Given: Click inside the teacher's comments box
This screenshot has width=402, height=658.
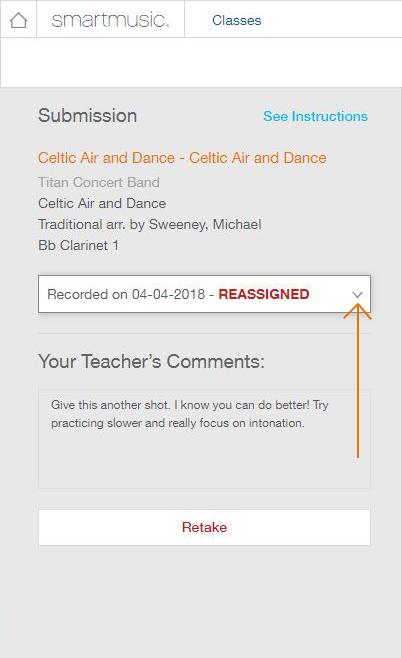Looking at the screenshot, I should pyautogui.click(x=204, y=439).
